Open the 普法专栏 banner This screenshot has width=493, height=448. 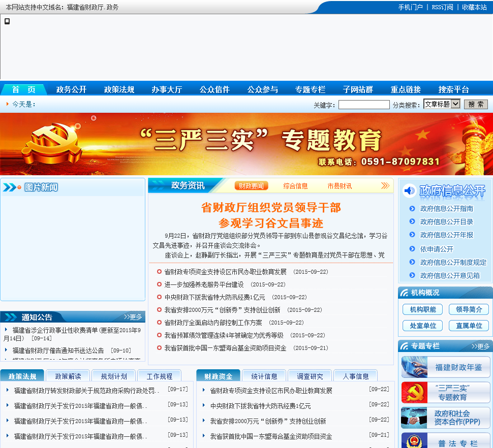pos(446,440)
